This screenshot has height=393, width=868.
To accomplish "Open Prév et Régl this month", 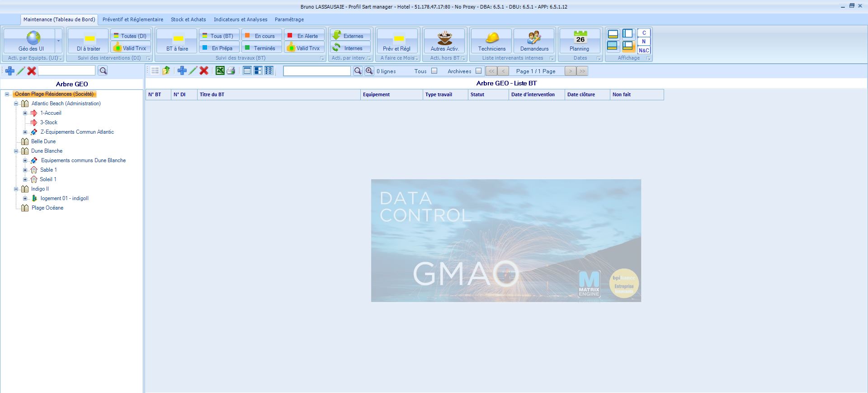I will tap(397, 41).
